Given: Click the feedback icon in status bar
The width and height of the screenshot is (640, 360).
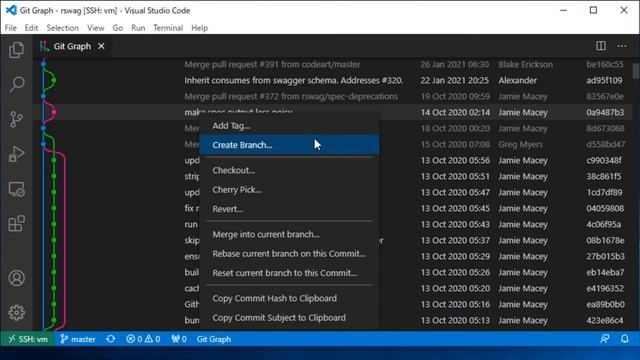Looking at the screenshot, I should 604,339.
